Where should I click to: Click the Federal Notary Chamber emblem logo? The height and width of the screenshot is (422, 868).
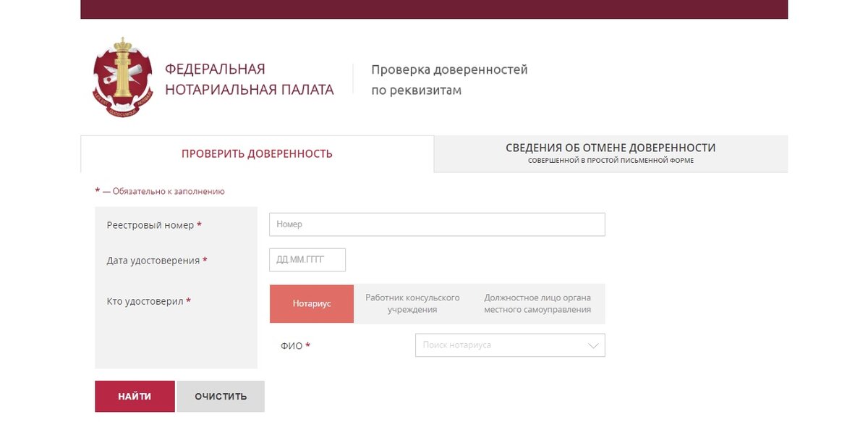coord(124,77)
